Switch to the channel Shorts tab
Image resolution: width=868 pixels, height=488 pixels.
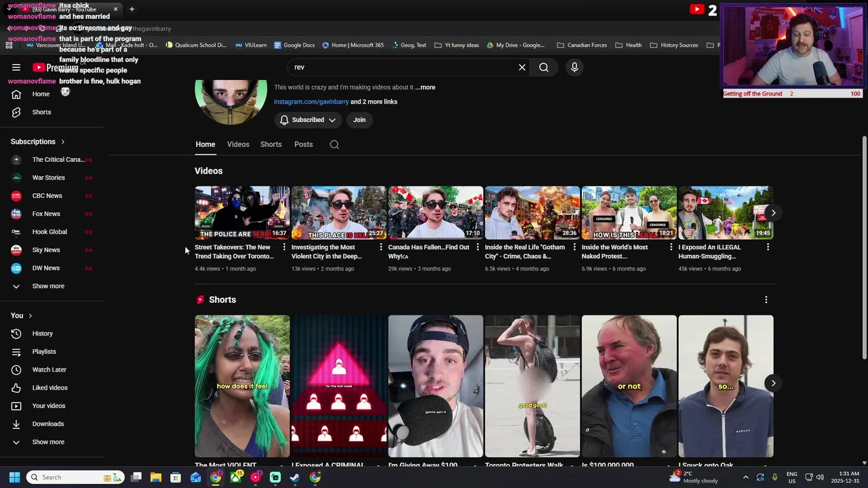pyautogui.click(x=271, y=144)
